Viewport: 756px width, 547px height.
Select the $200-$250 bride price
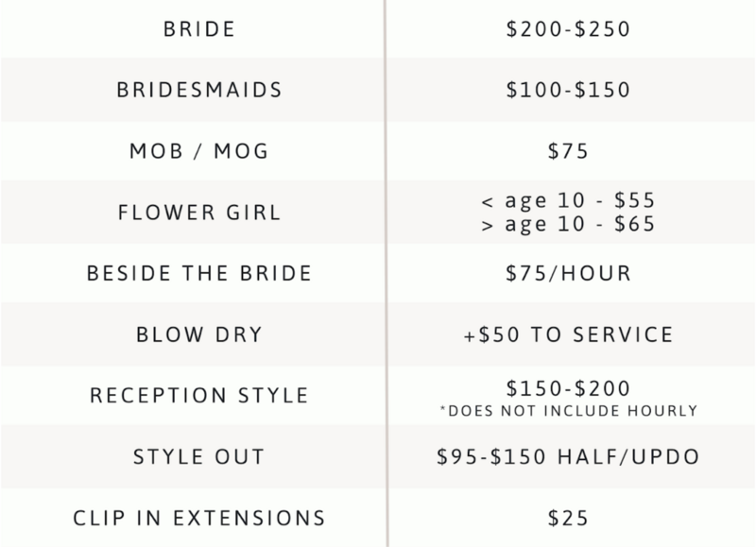569,29
